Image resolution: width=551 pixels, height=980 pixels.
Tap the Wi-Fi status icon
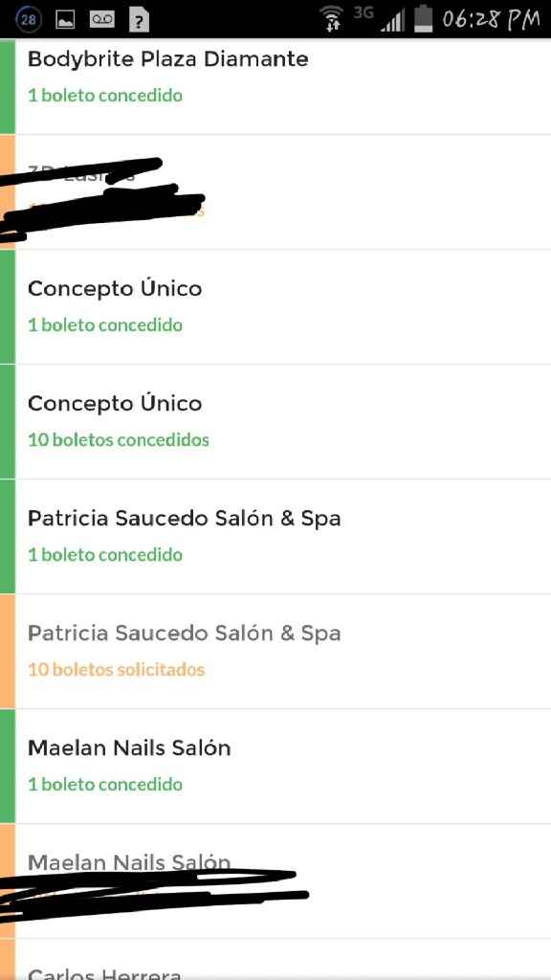(x=332, y=18)
